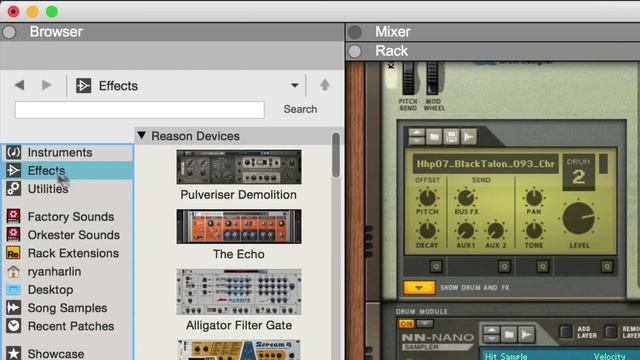640x360 pixels.
Task: Click the Mixer panel header
Action: pyautogui.click(x=493, y=32)
